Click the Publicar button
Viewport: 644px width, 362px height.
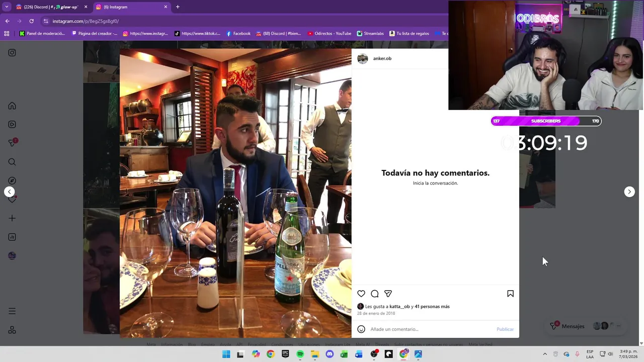(x=505, y=329)
